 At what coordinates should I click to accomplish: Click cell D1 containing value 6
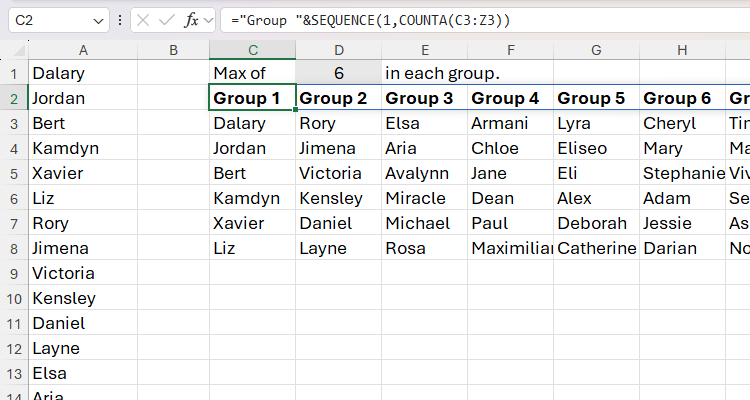pos(339,73)
